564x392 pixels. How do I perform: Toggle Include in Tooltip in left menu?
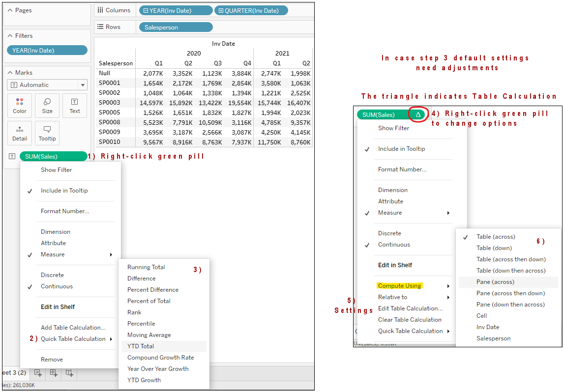tap(64, 191)
